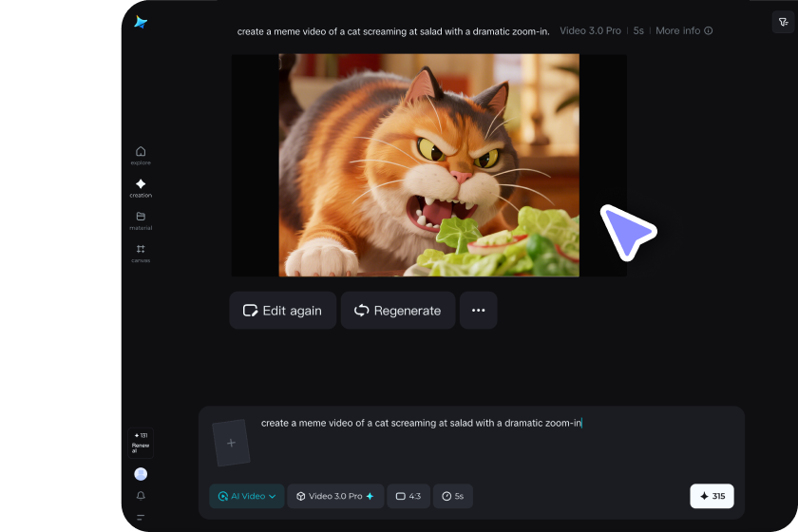This screenshot has height=532, width=798.
Task: Select the creation tab in the sidebar
Action: coord(141,188)
